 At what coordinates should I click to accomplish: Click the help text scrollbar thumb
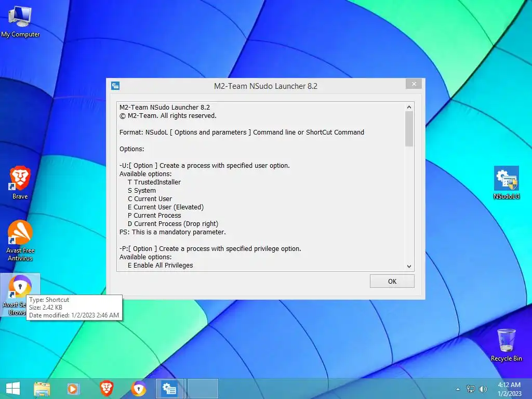pos(409,129)
